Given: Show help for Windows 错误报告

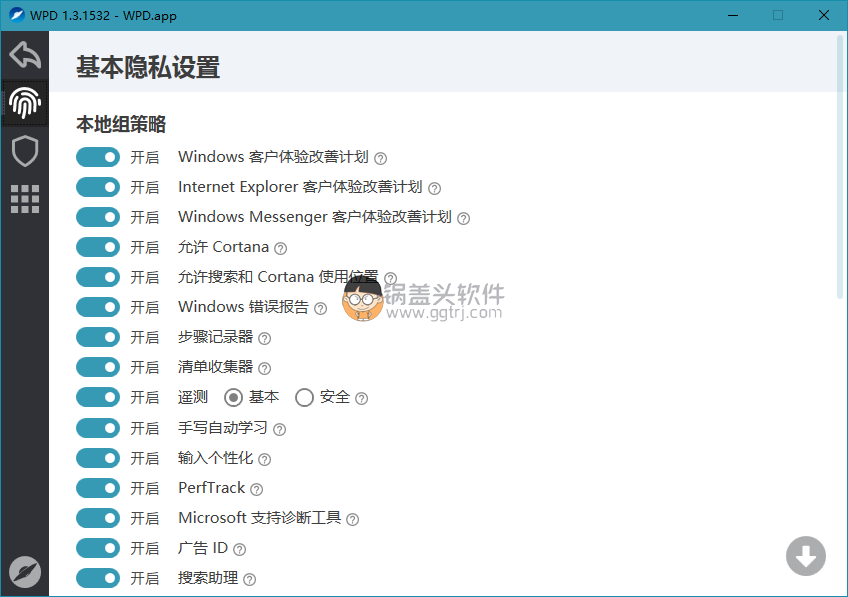Looking at the screenshot, I should tap(320, 308).
